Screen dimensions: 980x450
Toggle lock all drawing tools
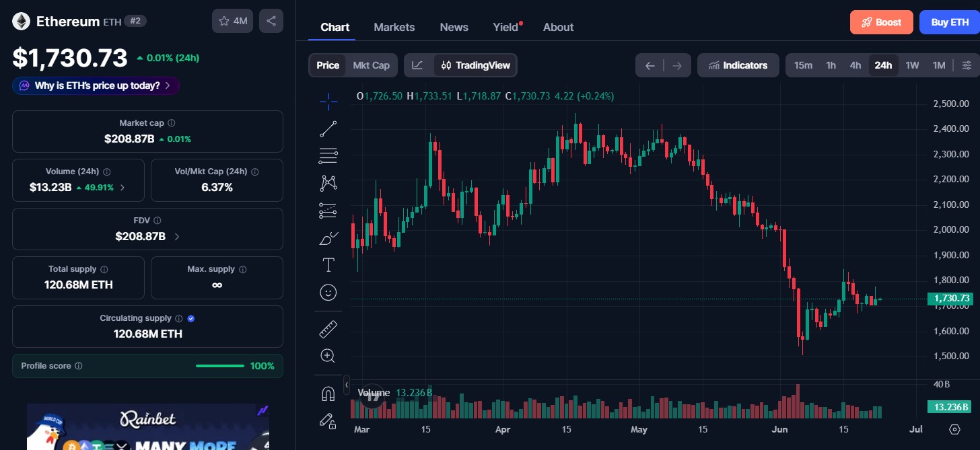(x=328, y=421)
